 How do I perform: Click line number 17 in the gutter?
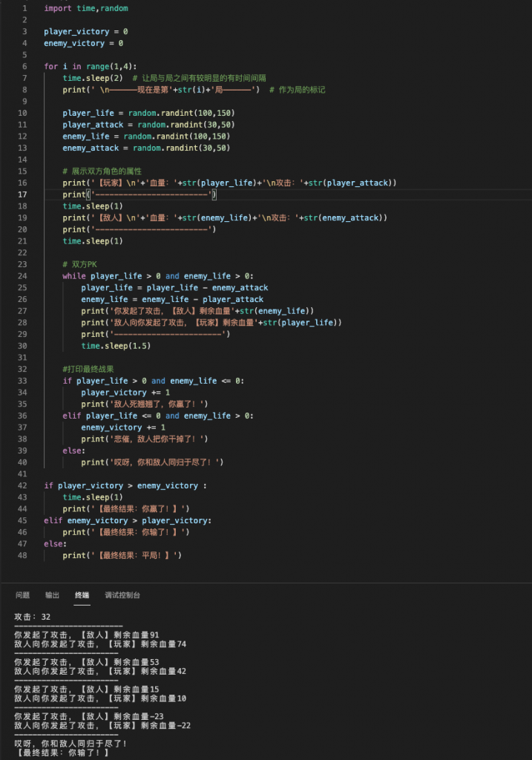(x=22, y=194)
